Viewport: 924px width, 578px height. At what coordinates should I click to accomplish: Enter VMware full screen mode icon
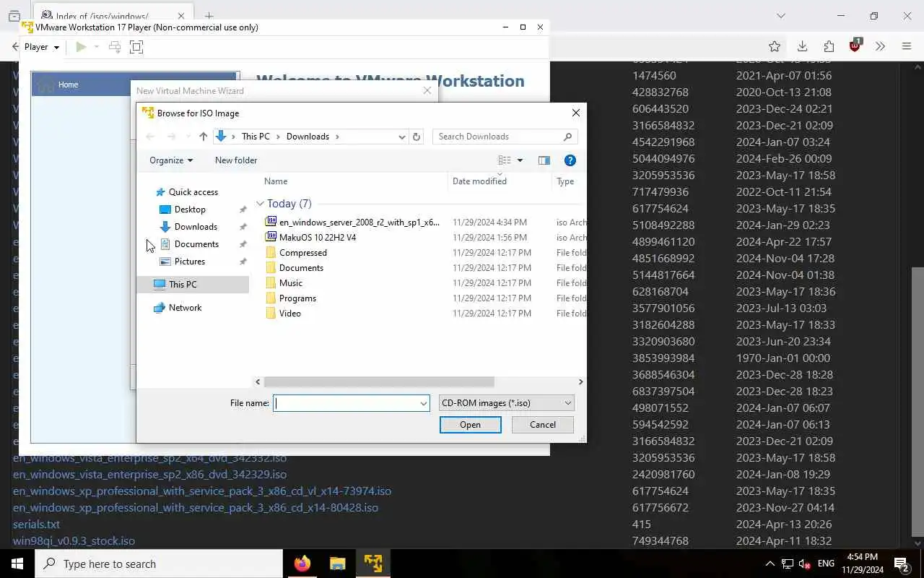[136, 47]
